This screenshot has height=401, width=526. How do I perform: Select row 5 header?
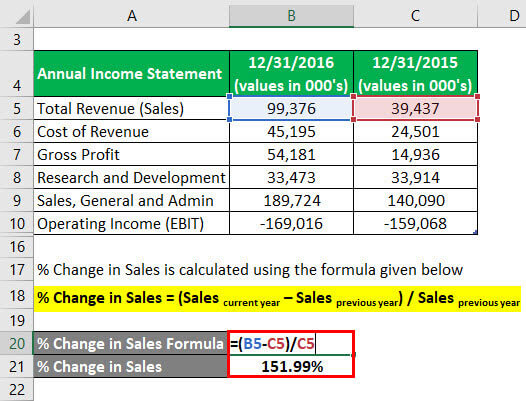pyautogui.click(x=17, y=108)
